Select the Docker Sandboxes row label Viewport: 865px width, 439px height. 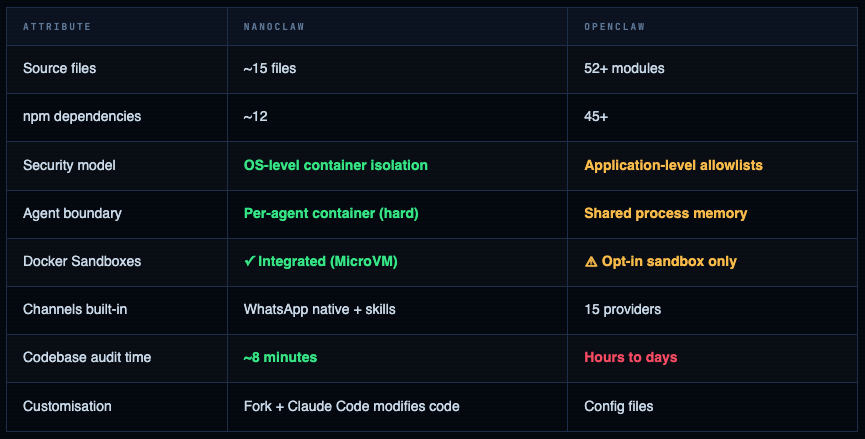click(x=82, y=261)
